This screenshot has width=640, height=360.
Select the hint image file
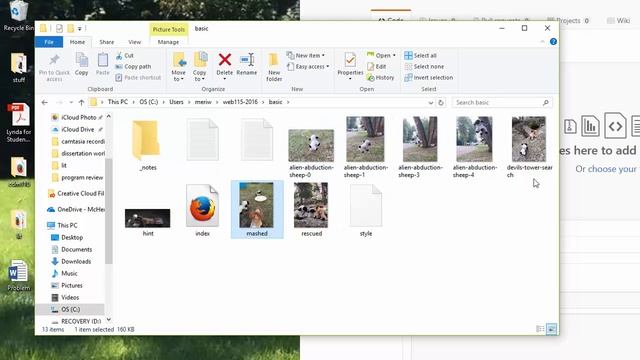[x=147, y=222]
